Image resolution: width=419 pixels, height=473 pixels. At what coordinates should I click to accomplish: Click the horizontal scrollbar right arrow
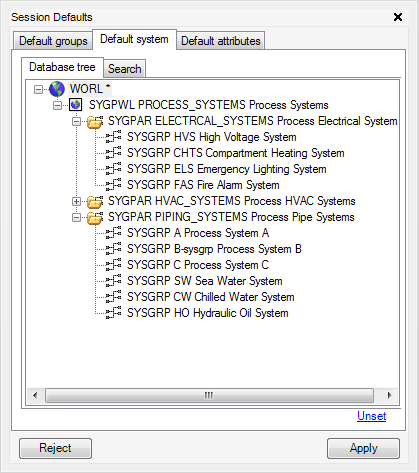pyautogui.click(x=389, y=395)
